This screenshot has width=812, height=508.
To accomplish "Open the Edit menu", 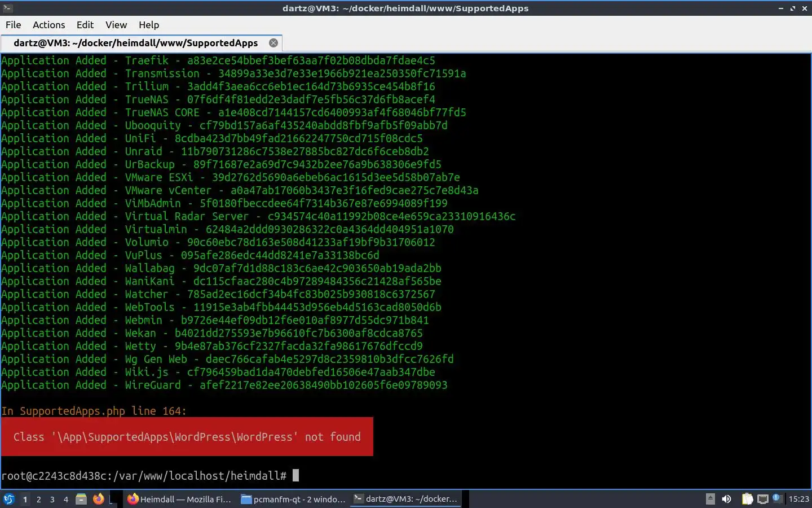I will point(85,25).
